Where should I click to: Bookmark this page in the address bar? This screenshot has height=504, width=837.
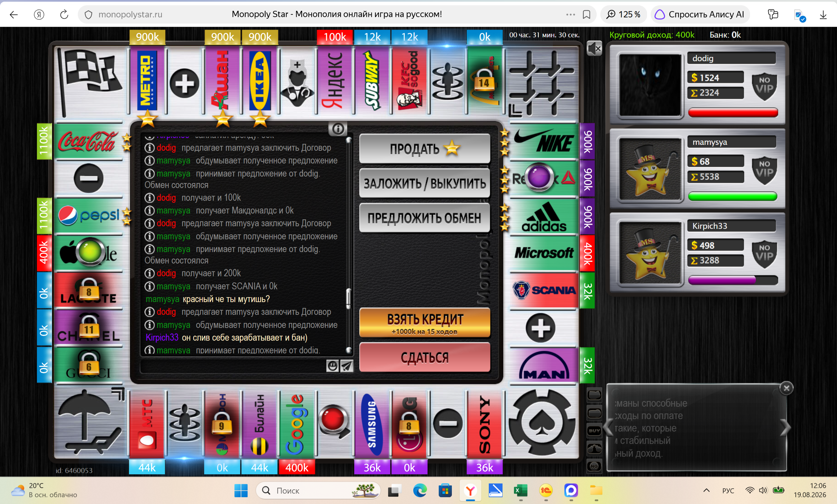[x=587, y=14]
